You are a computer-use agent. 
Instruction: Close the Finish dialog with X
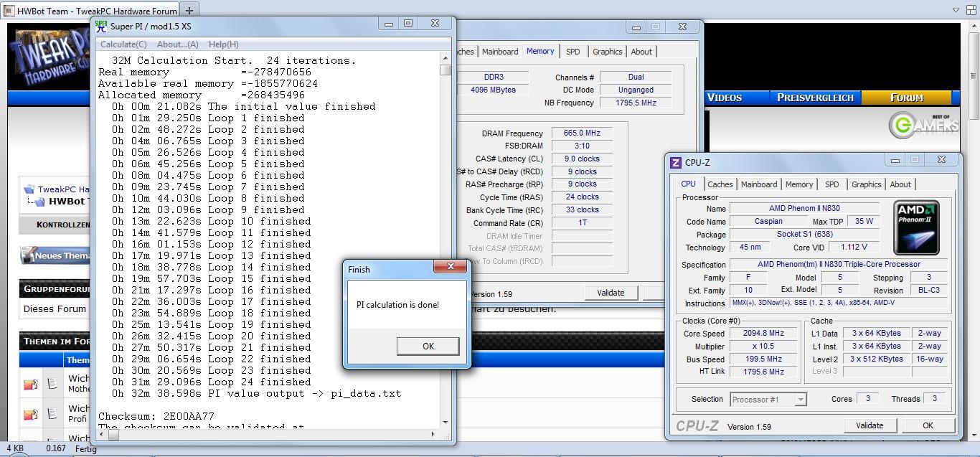coord(451,266)
